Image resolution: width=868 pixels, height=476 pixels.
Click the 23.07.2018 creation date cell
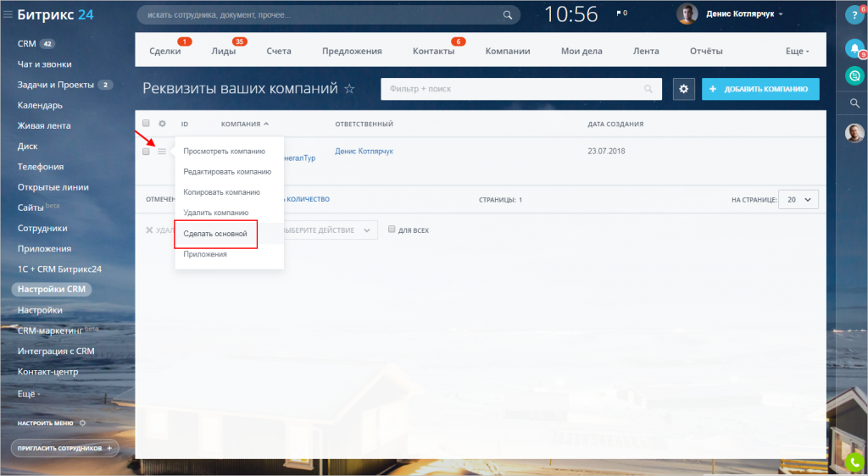[606, 151]
